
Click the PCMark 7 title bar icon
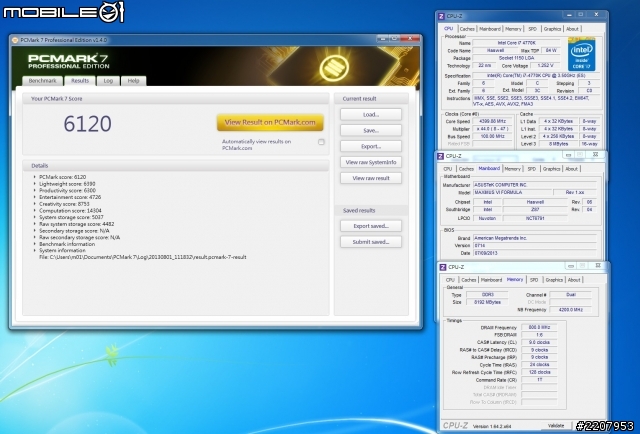15,40
